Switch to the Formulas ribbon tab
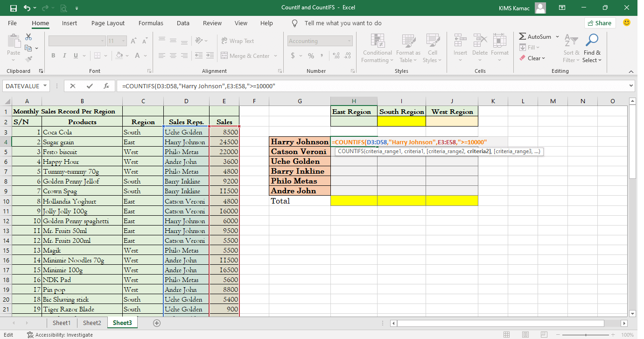Screen dimensions: 644x339 151,23
